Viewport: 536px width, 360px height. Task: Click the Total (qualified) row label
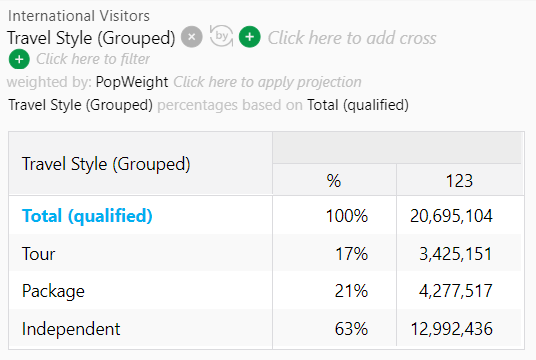pos(87,216)
